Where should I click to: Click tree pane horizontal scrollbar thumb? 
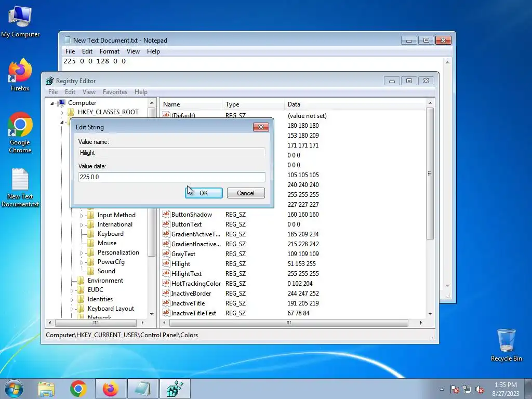click(x=96, y=323)
